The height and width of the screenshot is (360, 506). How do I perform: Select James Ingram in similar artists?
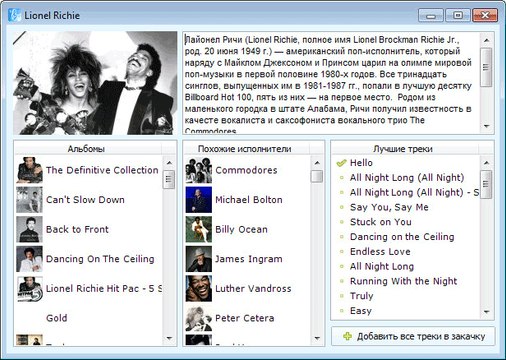pos(249,259)
